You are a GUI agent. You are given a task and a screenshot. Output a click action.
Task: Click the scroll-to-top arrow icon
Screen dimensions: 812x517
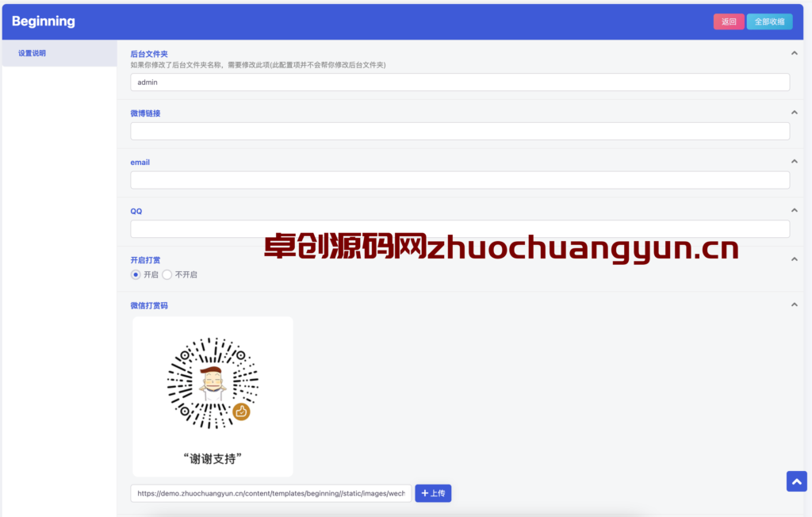point(796,481)
